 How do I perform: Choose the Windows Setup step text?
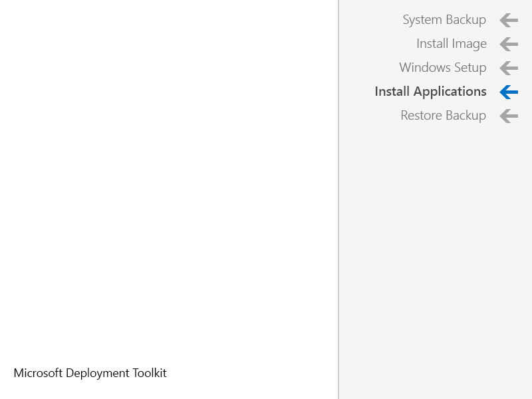442,68
